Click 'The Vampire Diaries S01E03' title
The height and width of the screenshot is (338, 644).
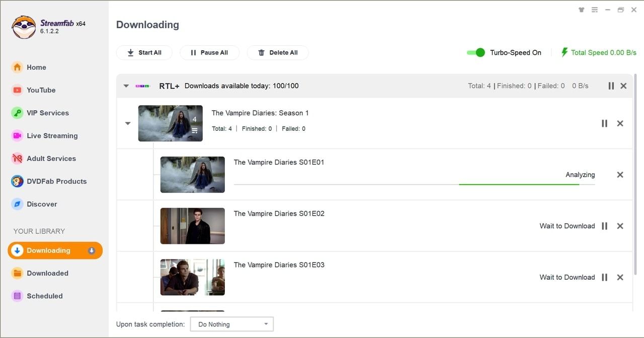(x=279, y=265)
